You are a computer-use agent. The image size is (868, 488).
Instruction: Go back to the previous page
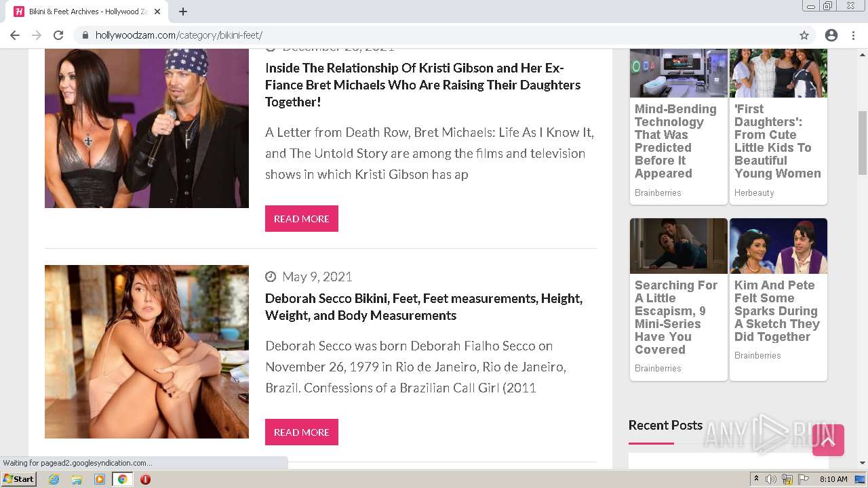pyautogui.click(x=15, y=35)
